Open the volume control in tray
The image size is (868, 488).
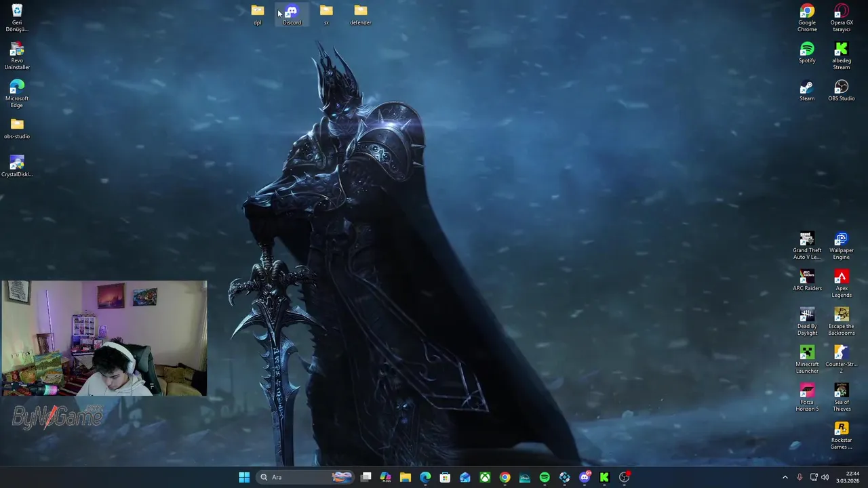825,477
